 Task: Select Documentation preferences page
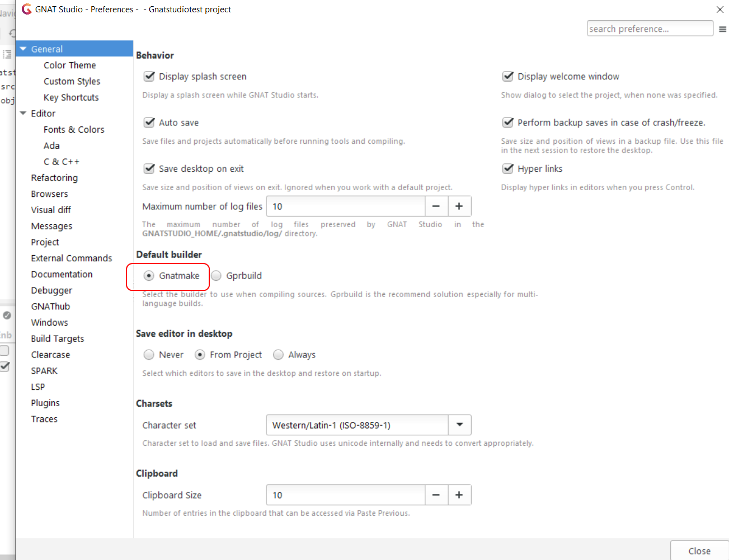[x=62, y=274]
